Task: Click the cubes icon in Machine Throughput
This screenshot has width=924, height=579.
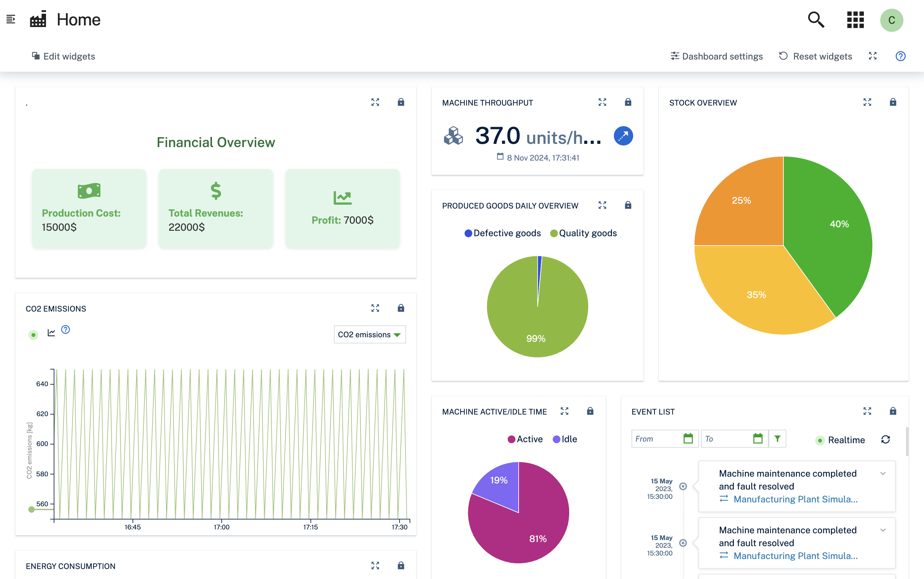Action: (x=453, y=136)
